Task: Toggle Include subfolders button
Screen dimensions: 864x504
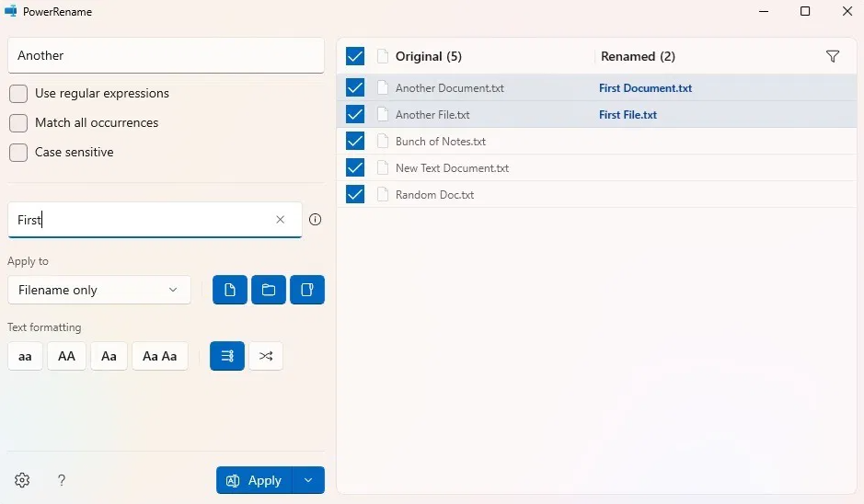Action: (x=307, y=290)
